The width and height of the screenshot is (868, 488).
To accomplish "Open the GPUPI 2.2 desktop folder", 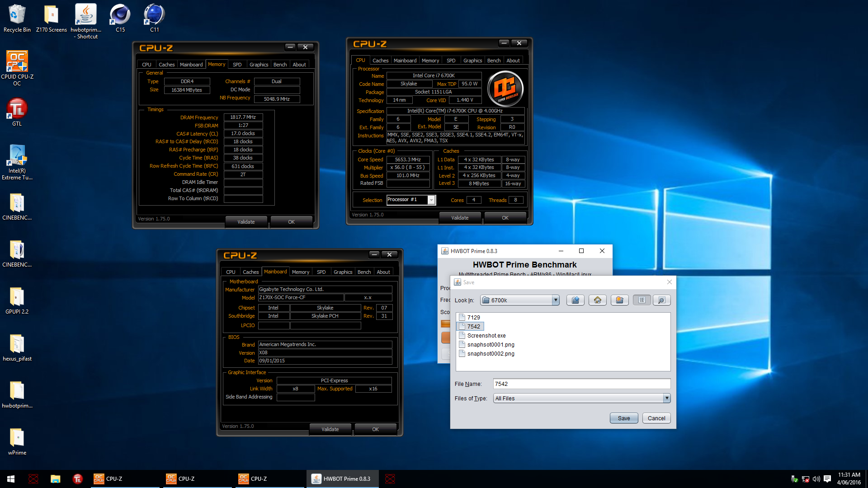I will pyautogui.click(x=17, y=301).
